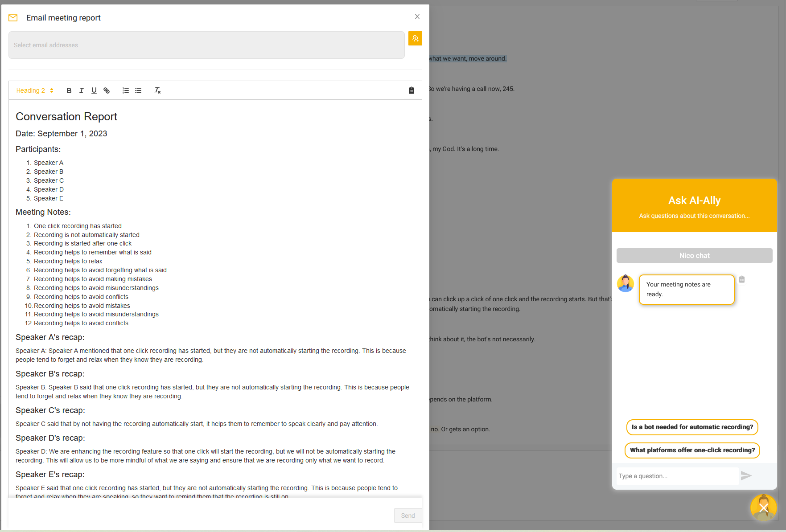Screen dimensions: 786x532
Task: Select Speaker A in participants list
Action: pyautogui.click(x=49, y=163)
